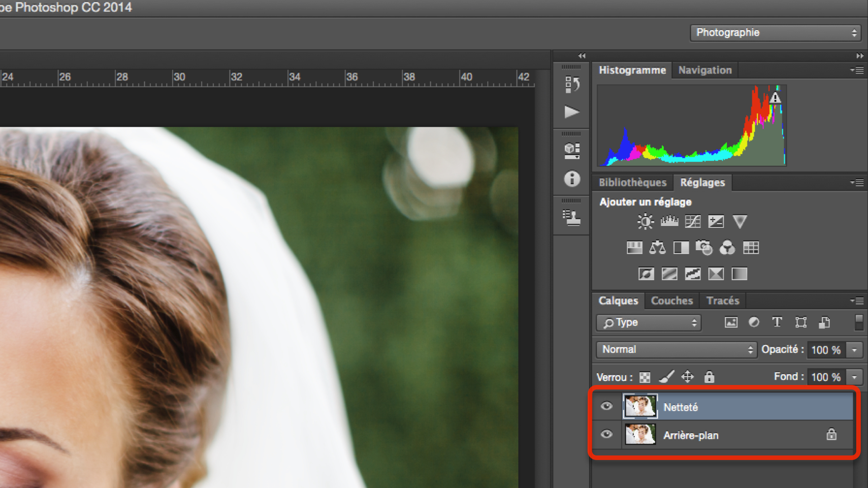Hide the Netteté layer
This screenshot has height=488, width=868.
coord(607,406)
